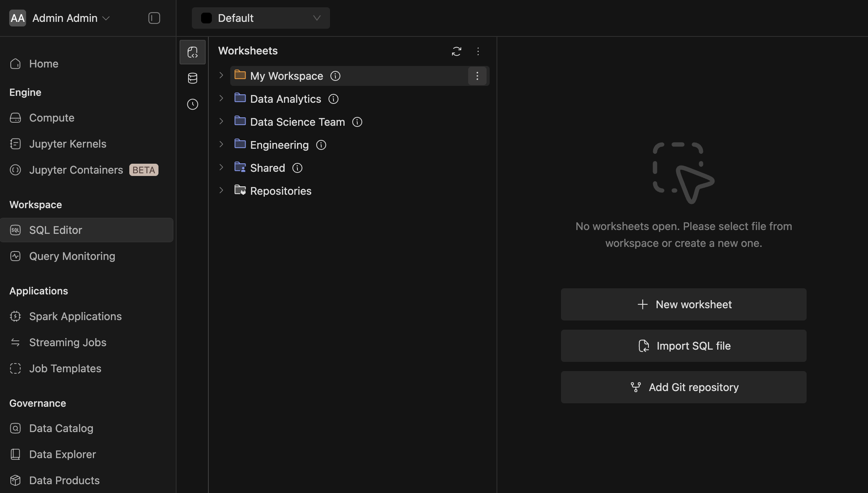
Task: Click the Data Catalog search icon
Action: [x=15, y=428]
